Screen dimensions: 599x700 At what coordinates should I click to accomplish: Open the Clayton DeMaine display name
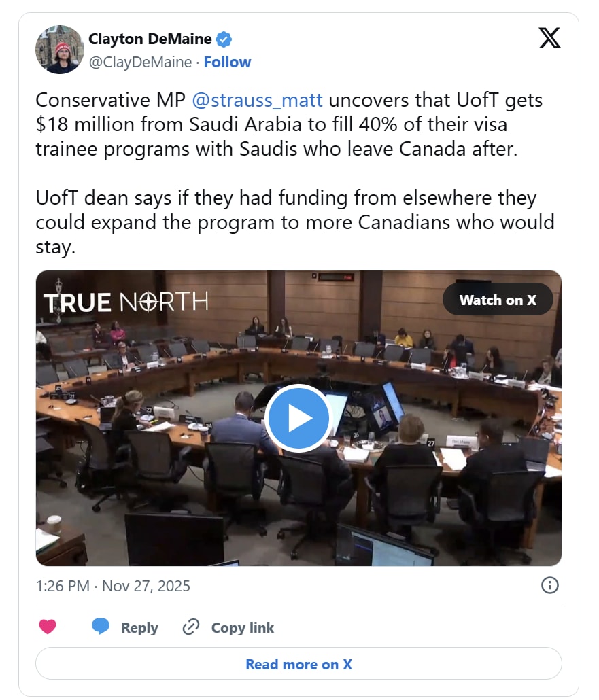click(x=150, y=39)
